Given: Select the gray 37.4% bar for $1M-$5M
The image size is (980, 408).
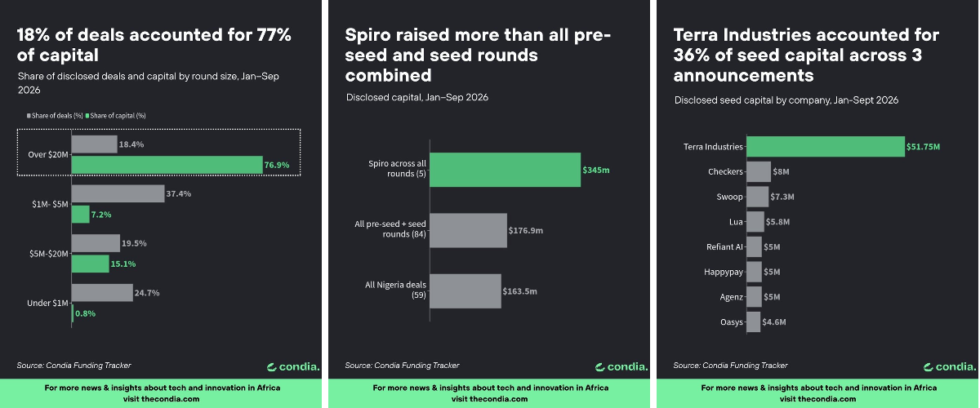Looking at the screenshot, I should point(118,193).
